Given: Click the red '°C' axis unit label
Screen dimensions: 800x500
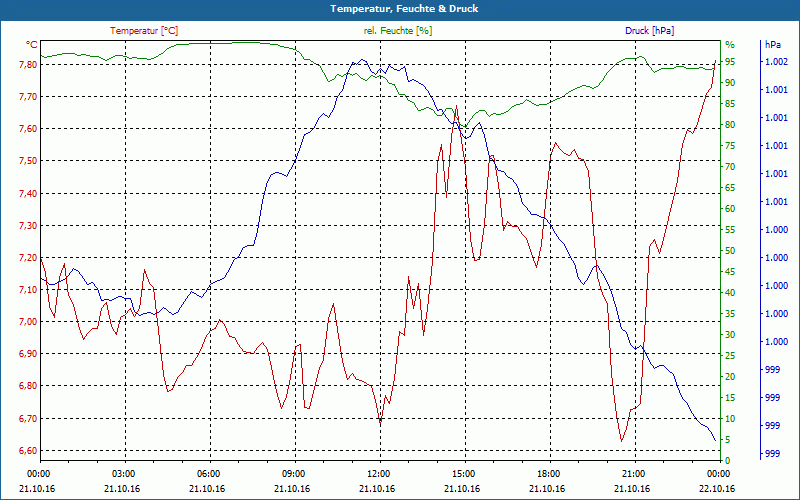Looking at the screenshot, I should 32,45.
